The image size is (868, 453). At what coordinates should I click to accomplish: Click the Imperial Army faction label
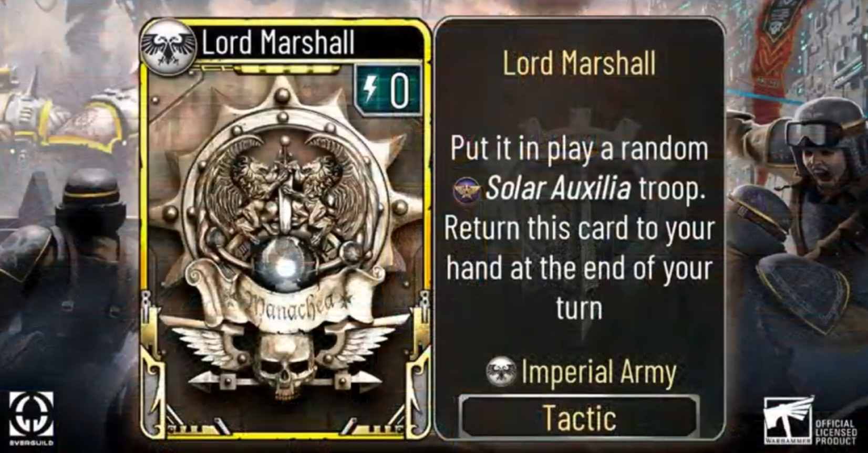coord(599,372)
